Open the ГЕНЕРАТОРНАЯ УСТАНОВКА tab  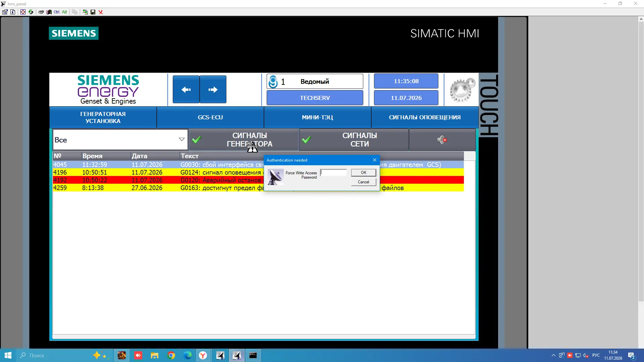pos(103,117)
